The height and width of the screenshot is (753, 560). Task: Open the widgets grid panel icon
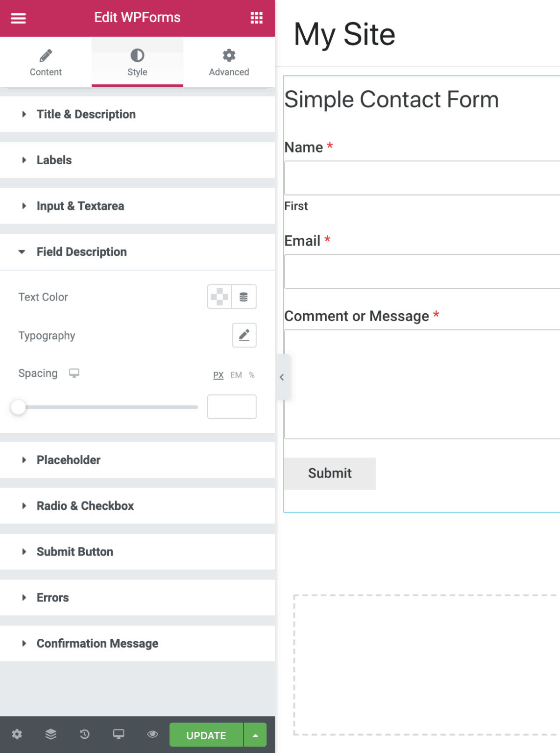[256, 18]
